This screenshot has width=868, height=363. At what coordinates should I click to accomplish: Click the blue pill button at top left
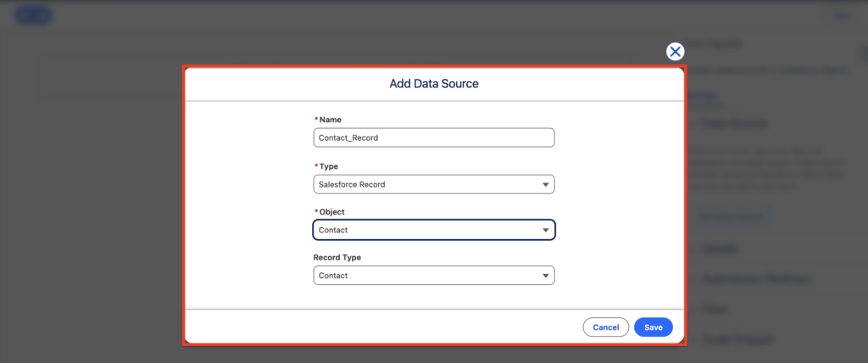[34, 15]
